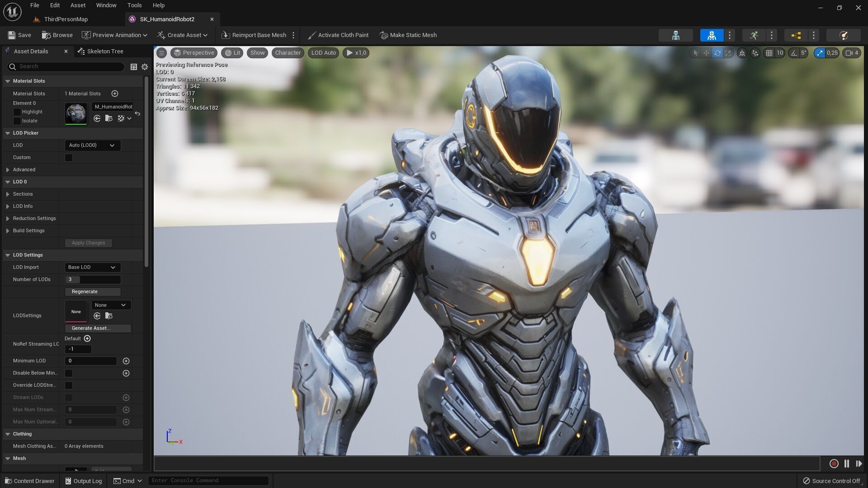This screenshot has width=868, height=488.
Task: Click the M_HumanoidRobot material thumbnail
Action: click(x=76, y=113)
